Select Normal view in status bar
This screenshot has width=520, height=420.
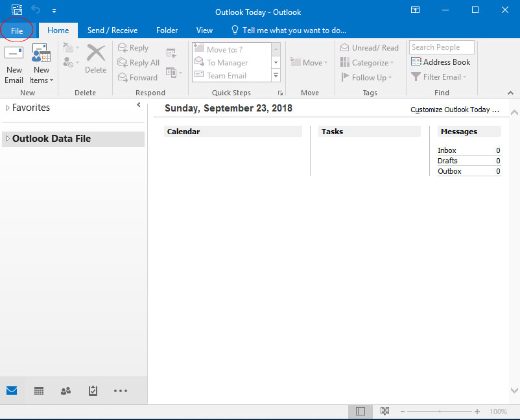[360, 412]
